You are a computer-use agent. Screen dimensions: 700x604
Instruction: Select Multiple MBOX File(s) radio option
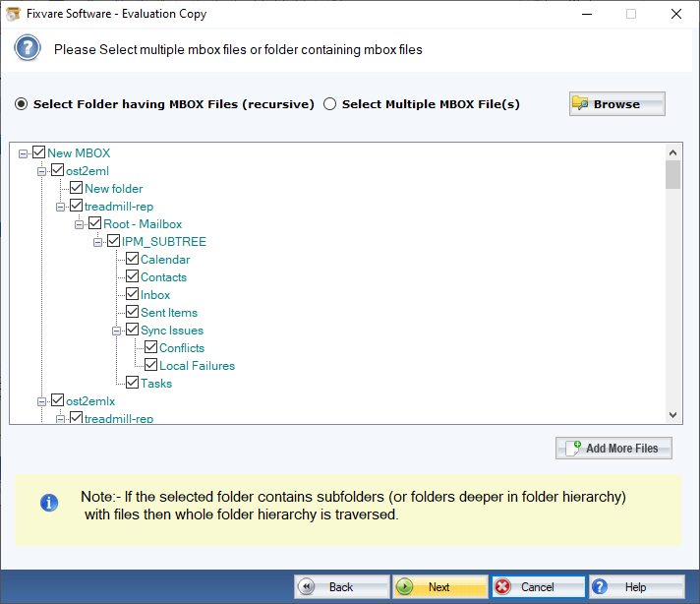click(330, 104)
